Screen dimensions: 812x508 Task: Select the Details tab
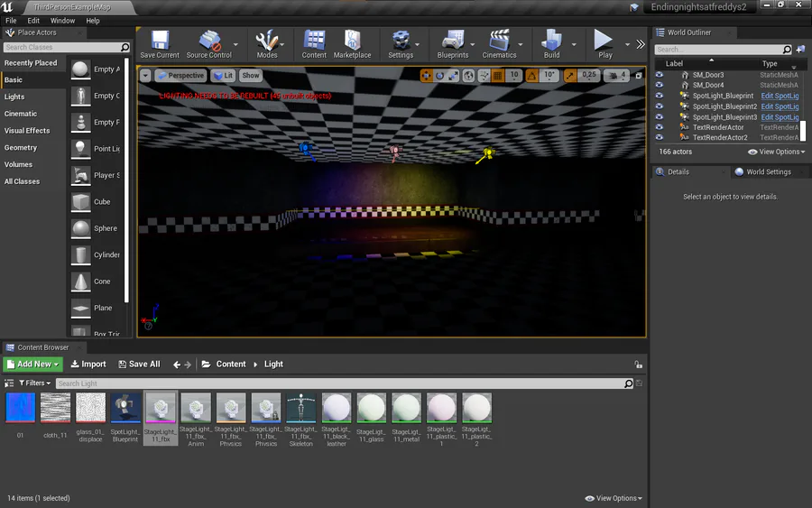point(678,172)
